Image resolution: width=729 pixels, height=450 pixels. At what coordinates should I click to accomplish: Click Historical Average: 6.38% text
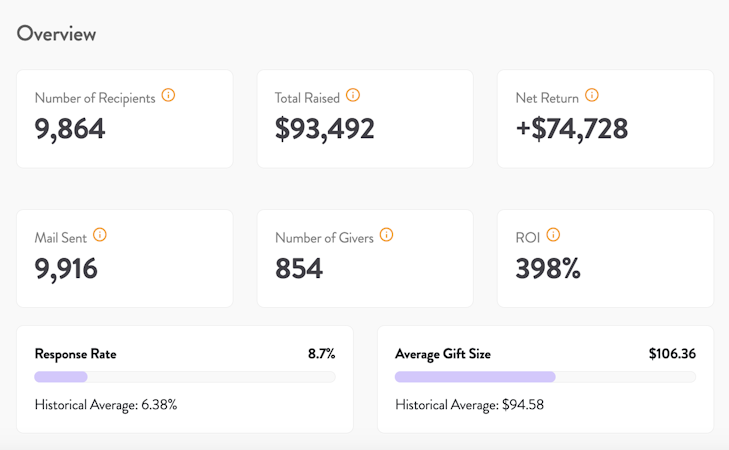[106, 405]
